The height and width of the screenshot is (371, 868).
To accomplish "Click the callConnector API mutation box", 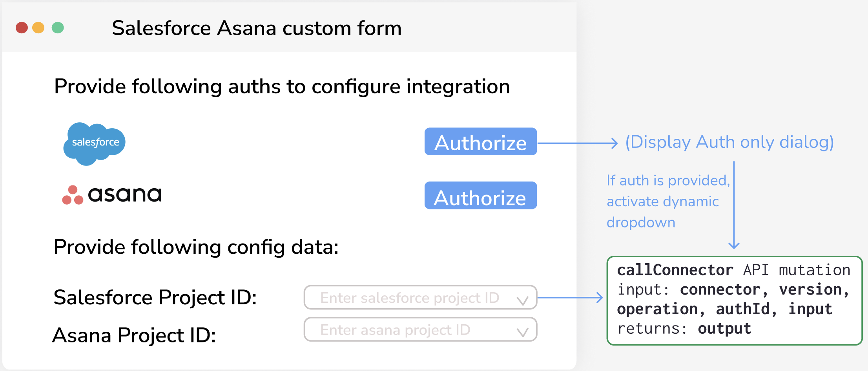I will [x=734, y=300].
